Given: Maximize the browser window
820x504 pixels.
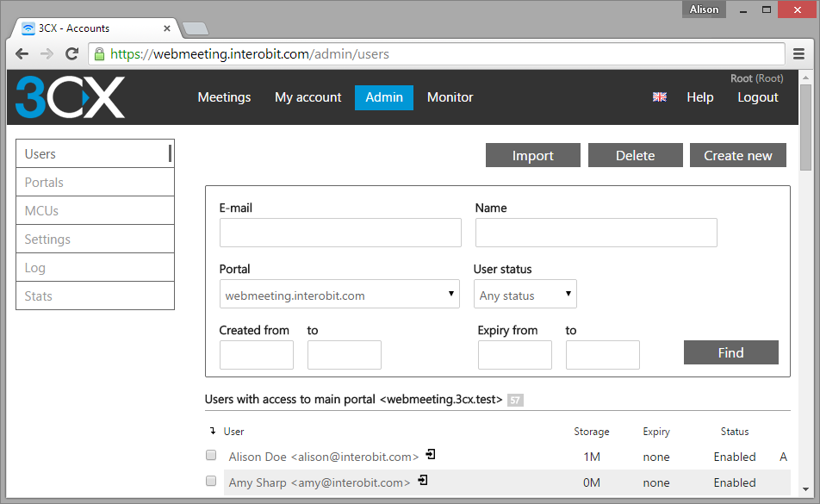Looking at the screenshot, I should pos(767,9).
